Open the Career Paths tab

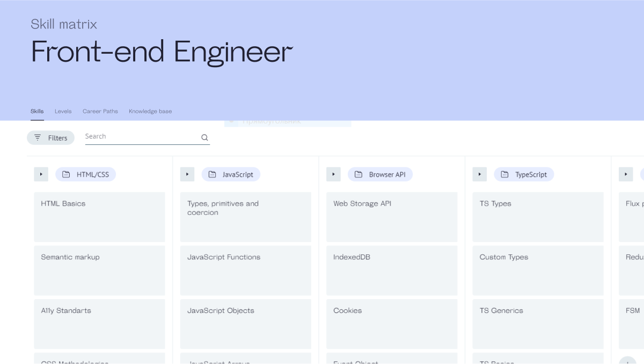pyautogui.click(x=100, y=111)
